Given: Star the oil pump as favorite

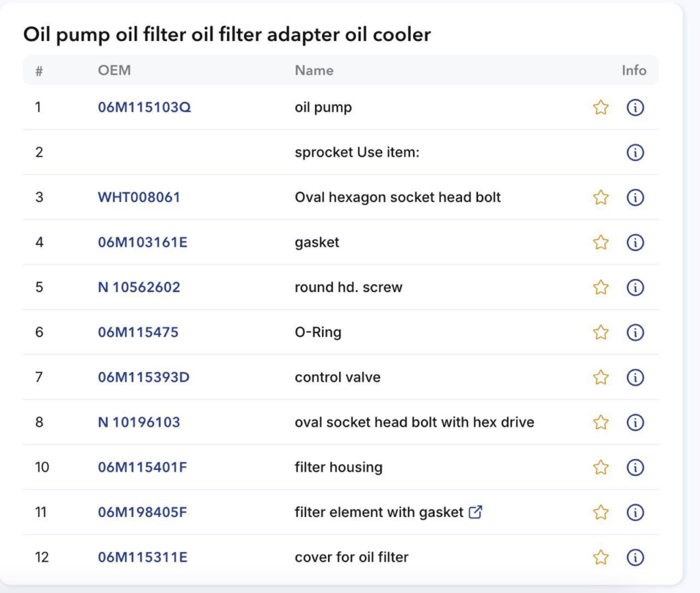Looking at the screenshot, I should coord(601,107).
